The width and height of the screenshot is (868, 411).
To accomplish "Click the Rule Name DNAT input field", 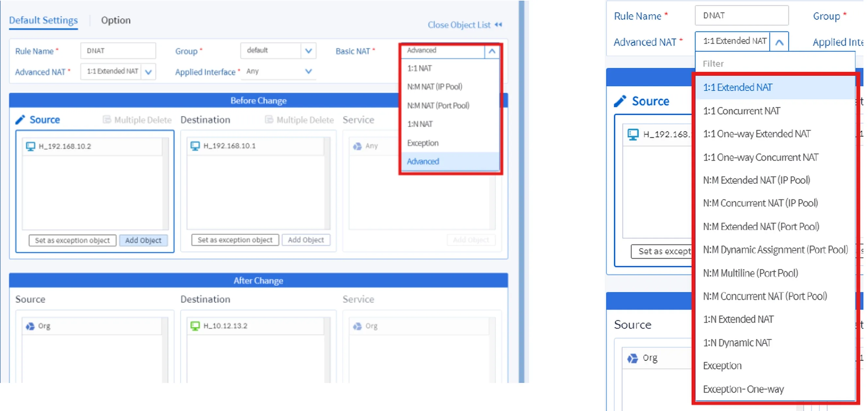I will (118, 51).
